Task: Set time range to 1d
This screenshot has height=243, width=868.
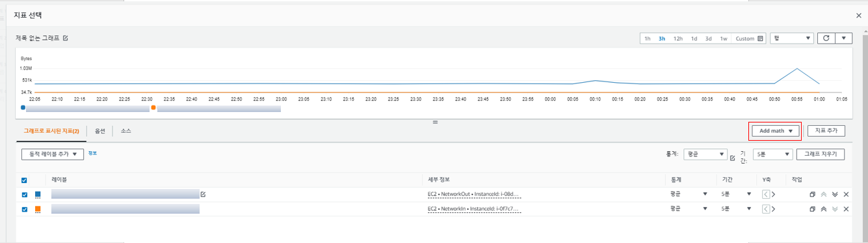Action: (694, 38)
